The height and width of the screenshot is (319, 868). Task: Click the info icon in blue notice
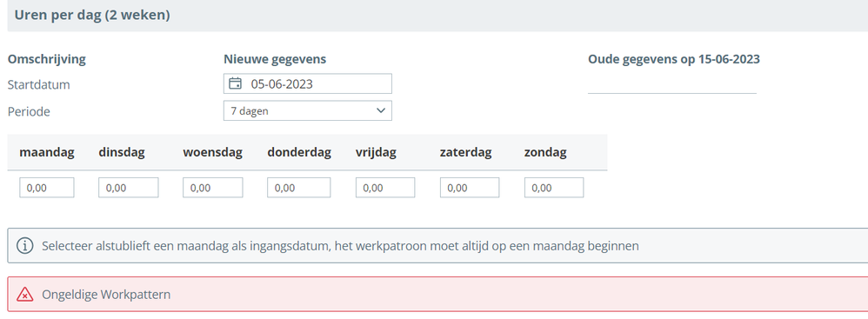[x=25, y=246]
